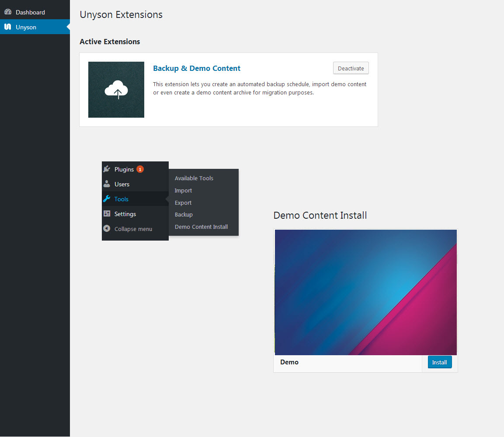
Task: Select Demo Content Install submenu entry
Action: click(x=201, y=227)
